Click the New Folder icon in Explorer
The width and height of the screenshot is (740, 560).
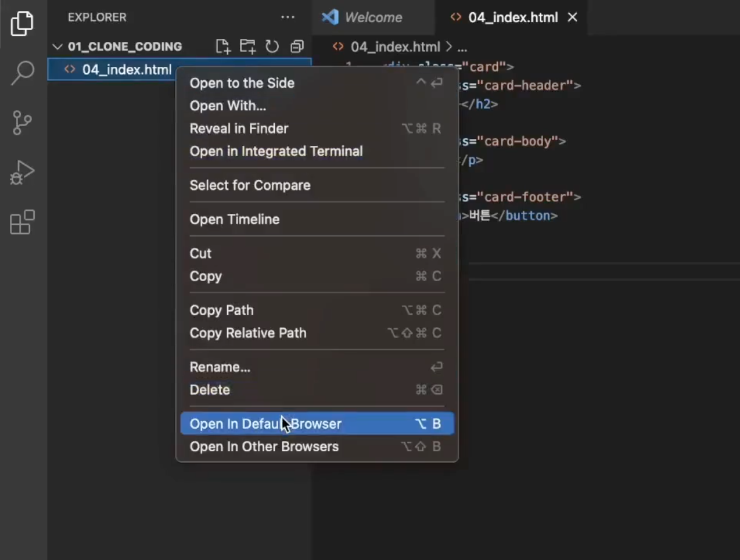pyautogui.click(x=247, y=46)
